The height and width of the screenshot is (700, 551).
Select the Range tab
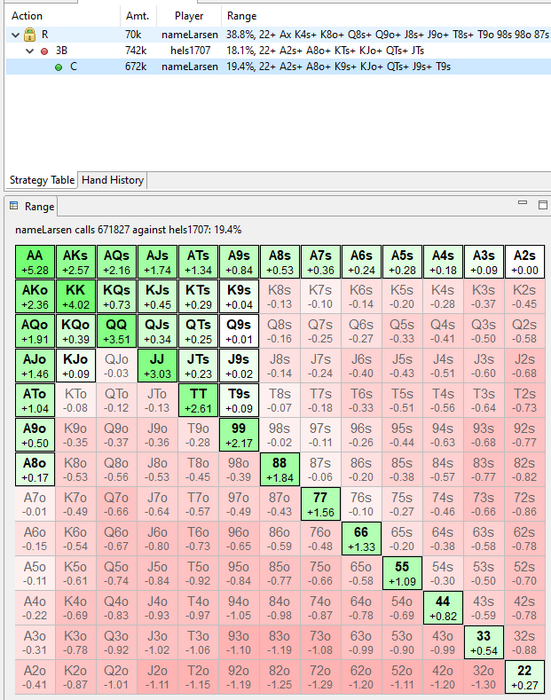tap(33, 206)
